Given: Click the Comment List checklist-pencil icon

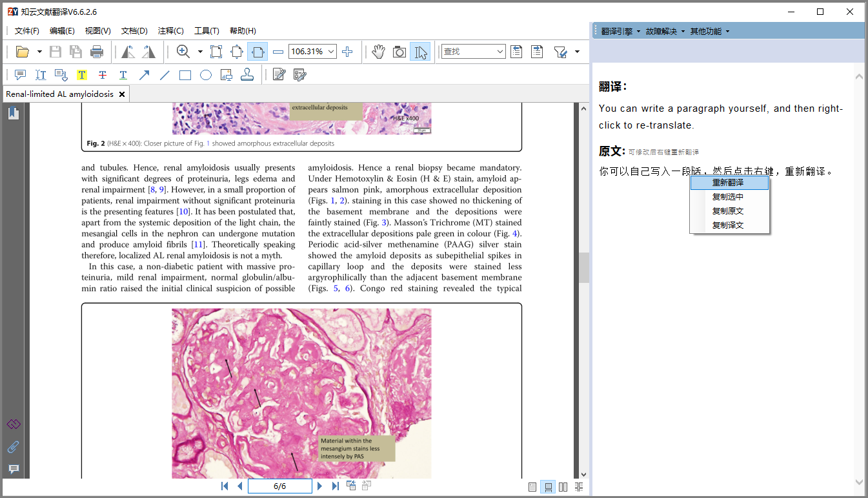Looking at the screenshot, I should [299, 75].
